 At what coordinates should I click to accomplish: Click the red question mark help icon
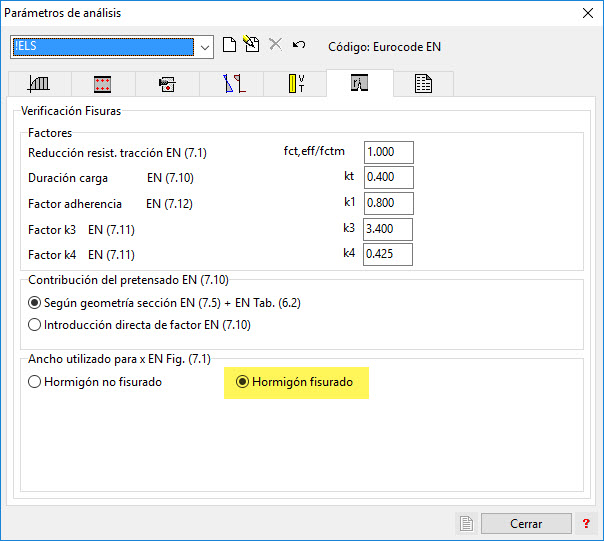click(x=586, y=523)
